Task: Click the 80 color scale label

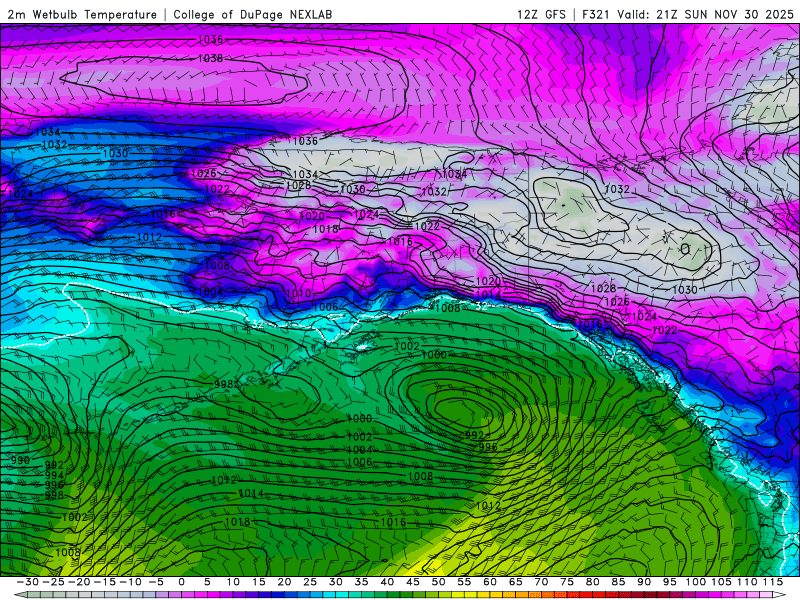Action: (592, 582)
